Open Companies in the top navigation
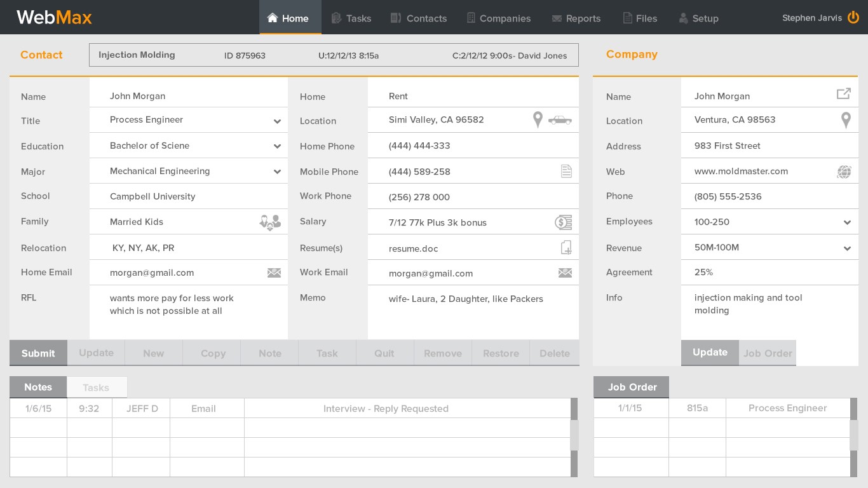Viewport: 868px width, 488px height. point(499,18)
